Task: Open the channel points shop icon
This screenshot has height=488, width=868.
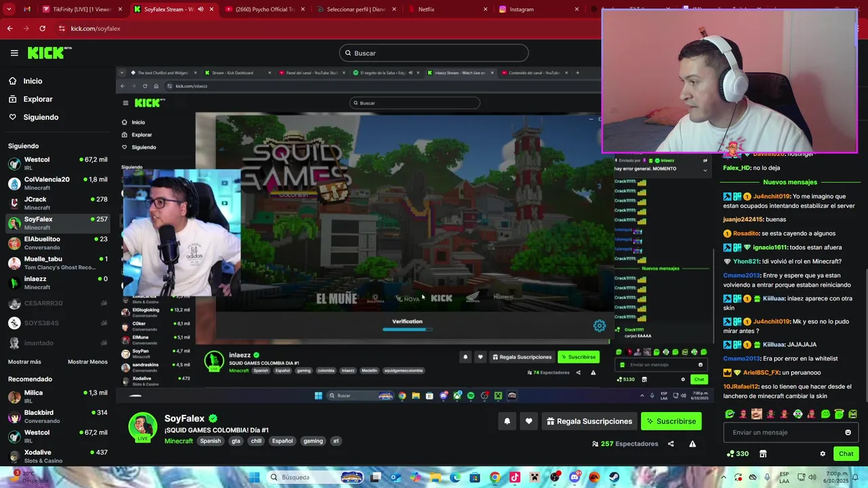Action: point(763,454)
